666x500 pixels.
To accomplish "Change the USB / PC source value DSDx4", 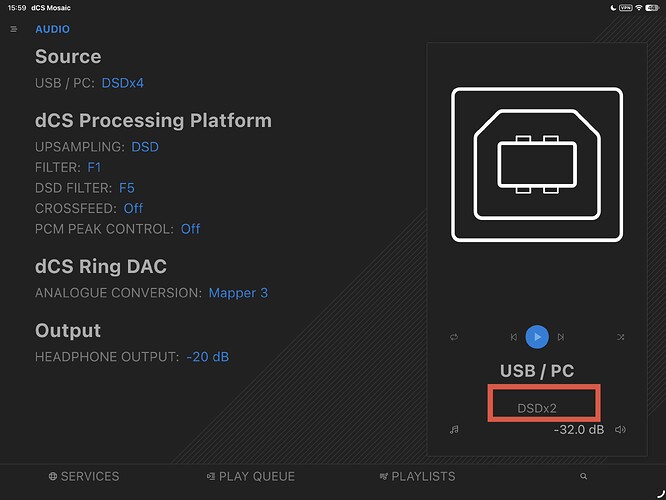I will coord(123,83).
